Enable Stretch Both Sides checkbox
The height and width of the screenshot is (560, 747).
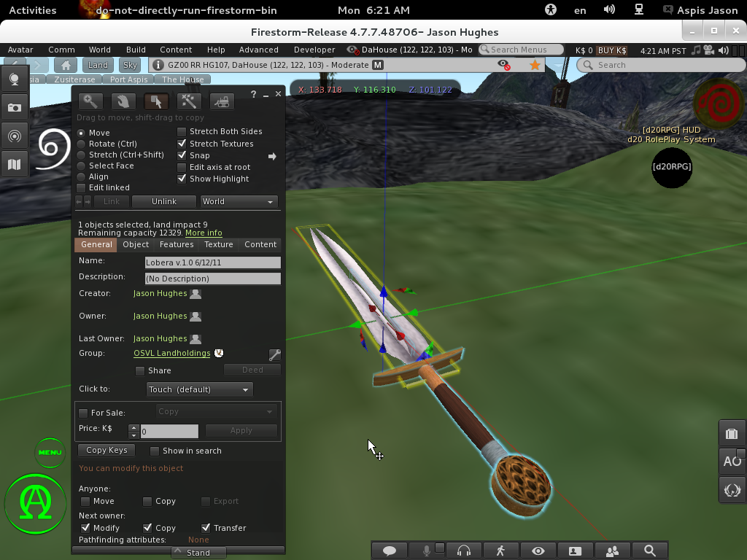(x=182, y=131)
